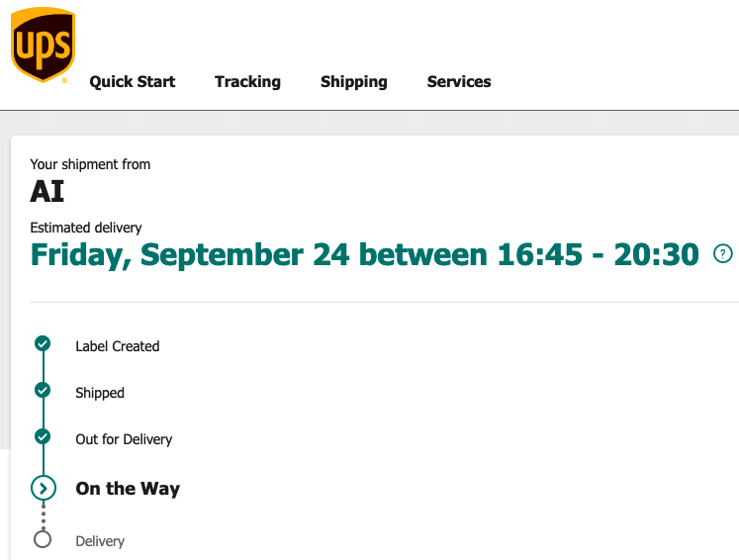Select the Shipped status step
Viewport: 739px width, 560px height.
tap(100, 393)
